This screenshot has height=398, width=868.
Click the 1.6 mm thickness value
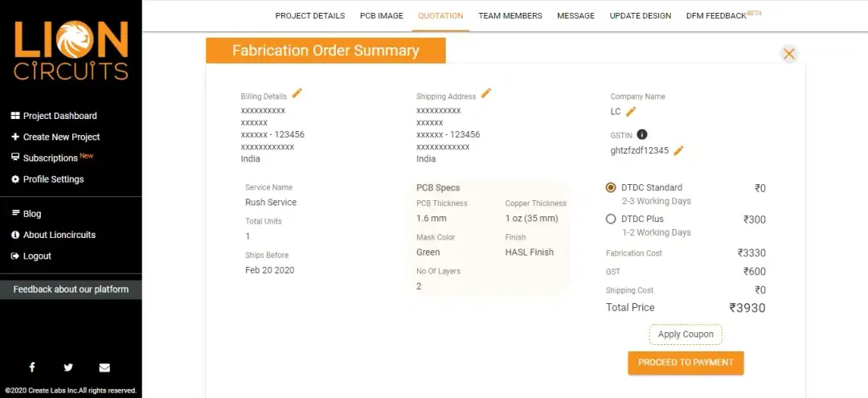coord(432,218)
